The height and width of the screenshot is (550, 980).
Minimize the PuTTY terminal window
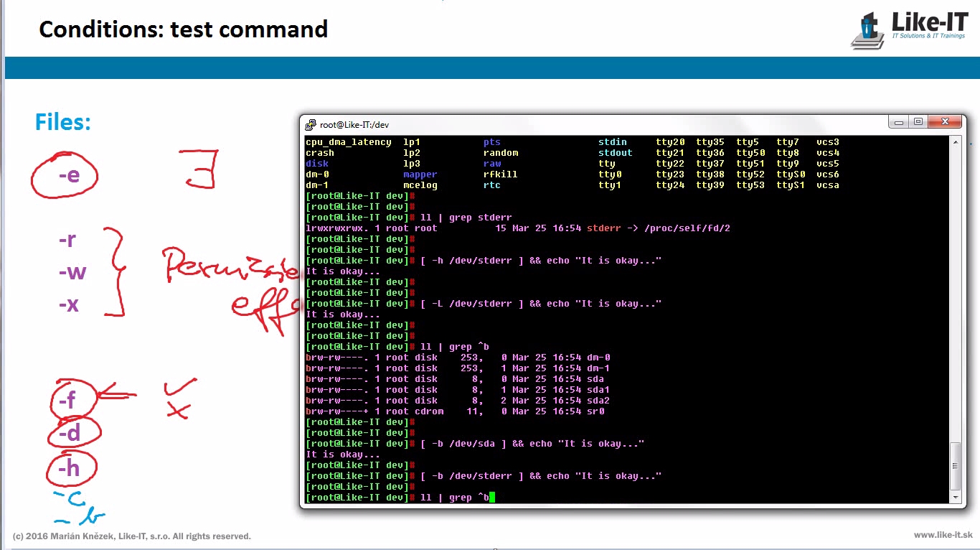(x=899, y=123)
